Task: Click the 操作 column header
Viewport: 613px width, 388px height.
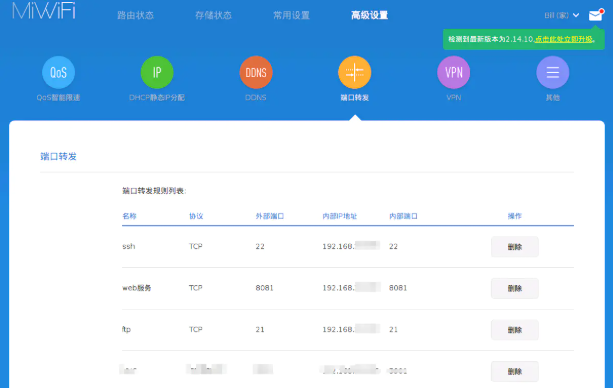Action: (x=514, y=216)
